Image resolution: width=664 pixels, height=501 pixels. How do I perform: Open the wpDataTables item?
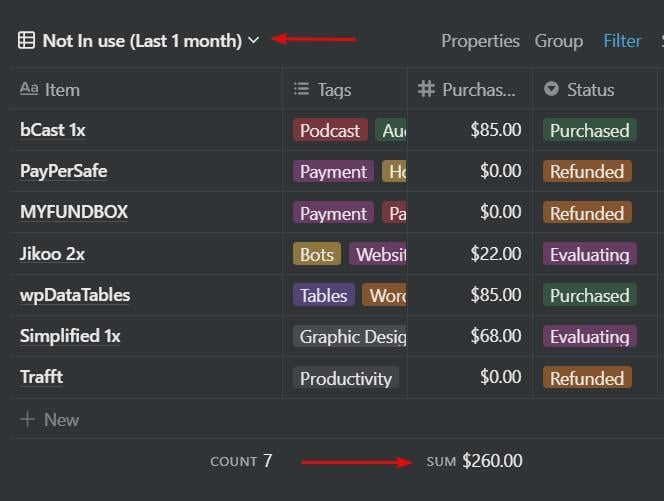point(75,295)
